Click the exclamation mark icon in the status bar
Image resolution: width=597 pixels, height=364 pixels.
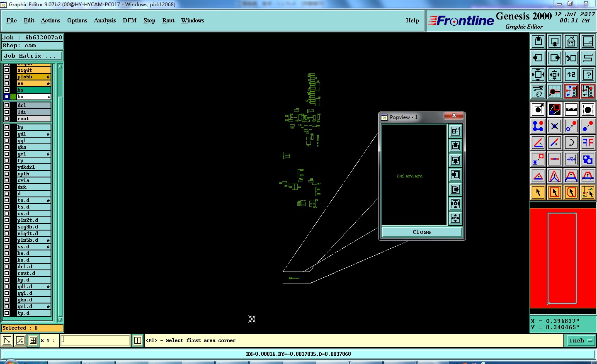coord(138,340)
